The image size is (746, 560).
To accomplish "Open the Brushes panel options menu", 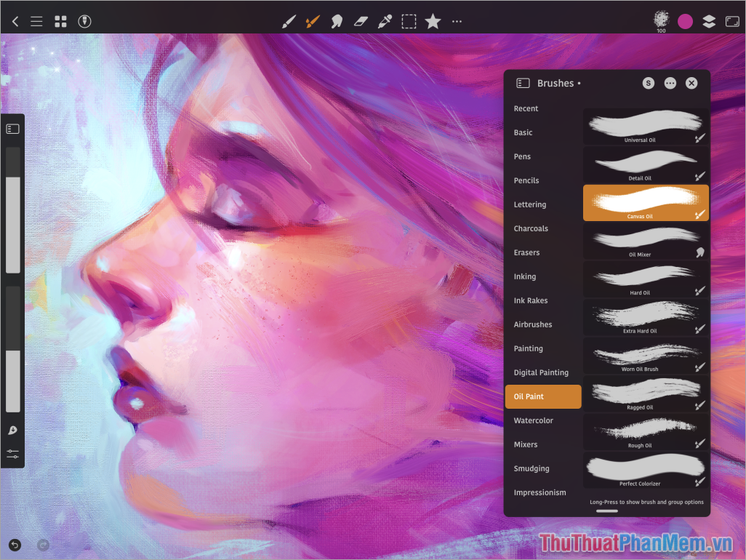I will point(670,83).
